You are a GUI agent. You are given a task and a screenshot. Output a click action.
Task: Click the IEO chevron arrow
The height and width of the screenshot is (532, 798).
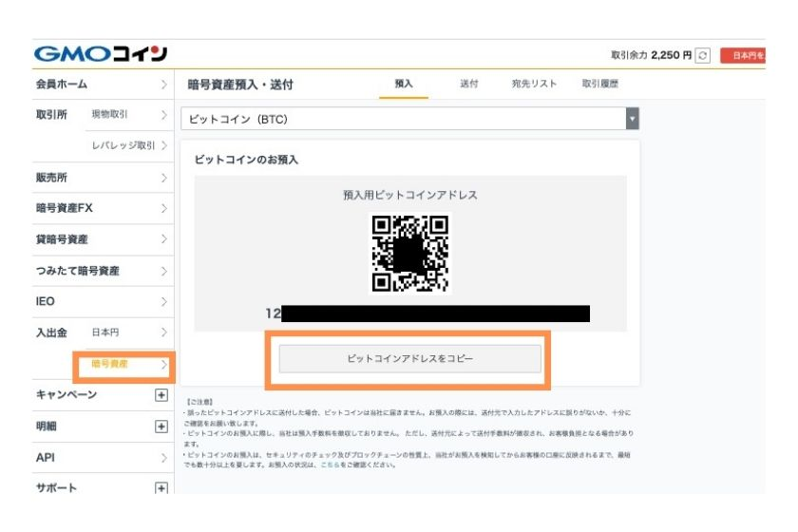point(163,302)
